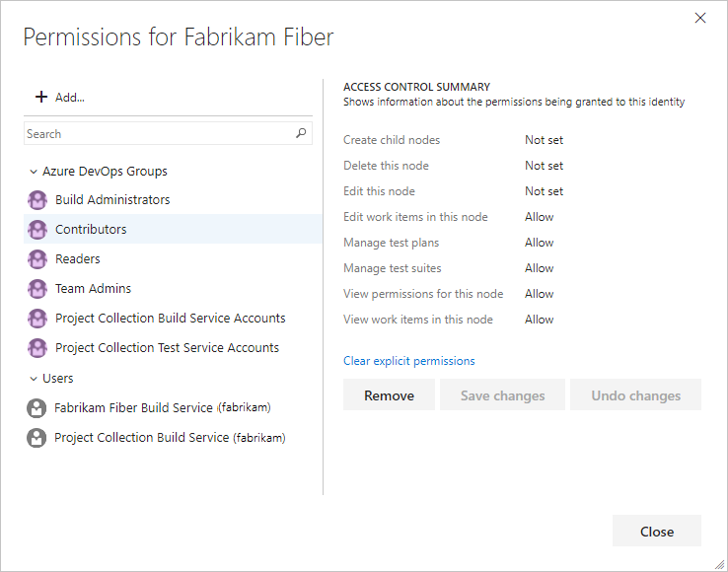Select Contributors in the group list
The height and width of the screenshot is (572, 728).
(x=91, y=230)
